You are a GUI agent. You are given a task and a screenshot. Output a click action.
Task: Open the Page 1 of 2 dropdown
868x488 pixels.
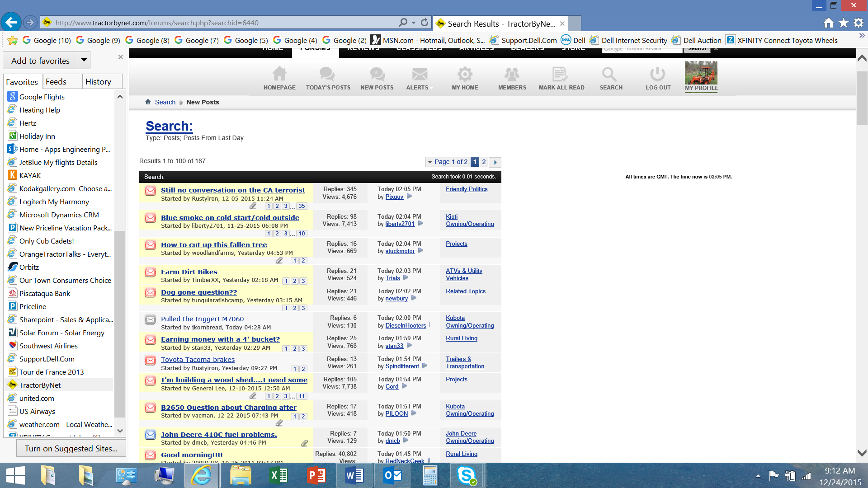point(448,162)
